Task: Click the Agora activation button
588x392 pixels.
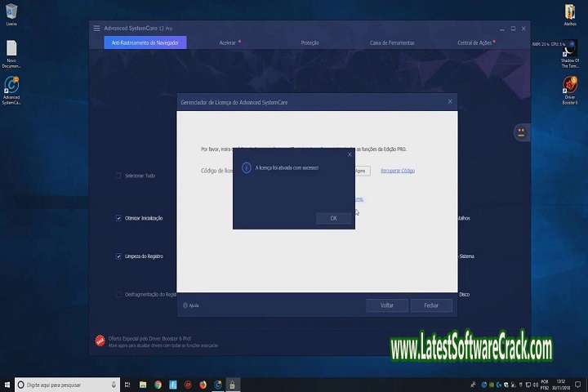Action: click(362, 171)
